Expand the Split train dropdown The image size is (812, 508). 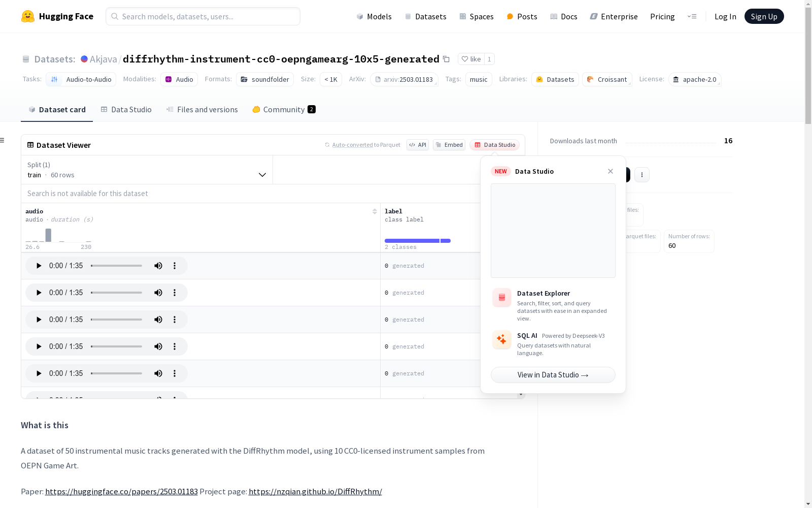(x=147, y=170)
